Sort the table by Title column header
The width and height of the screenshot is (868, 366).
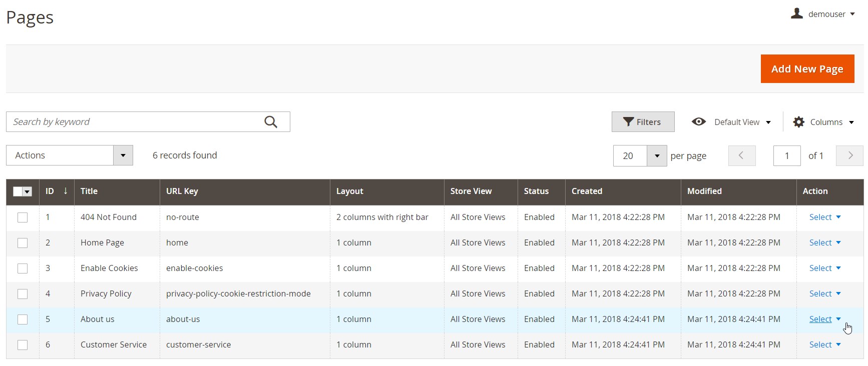pos(89,191)
